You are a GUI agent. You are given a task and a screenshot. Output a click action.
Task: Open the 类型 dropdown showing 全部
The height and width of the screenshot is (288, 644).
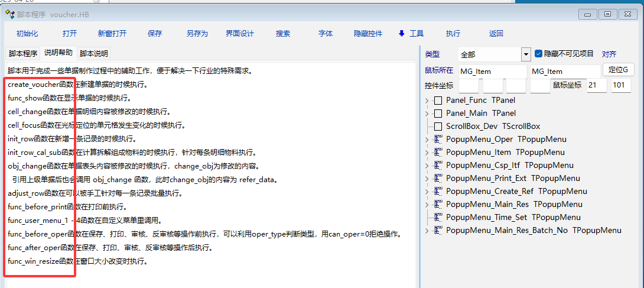click(x=526, y=54)
